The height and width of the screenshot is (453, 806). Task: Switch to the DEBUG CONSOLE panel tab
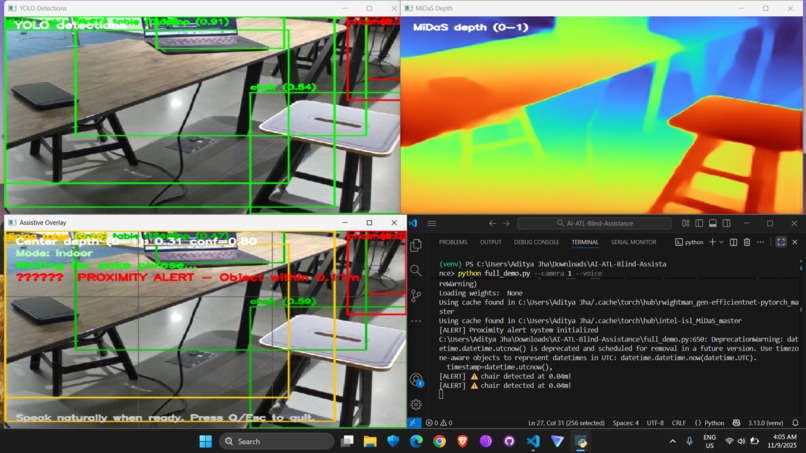pos(536,242)
